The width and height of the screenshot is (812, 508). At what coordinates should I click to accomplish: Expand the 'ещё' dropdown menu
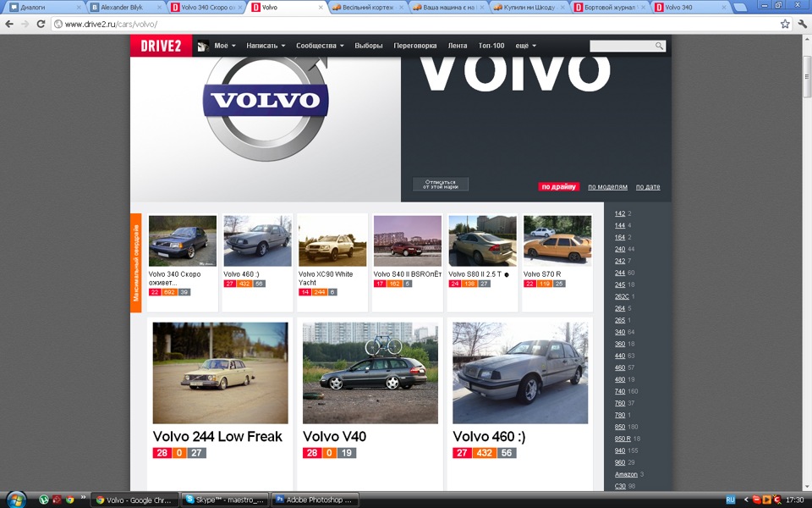tap(525, 46)
